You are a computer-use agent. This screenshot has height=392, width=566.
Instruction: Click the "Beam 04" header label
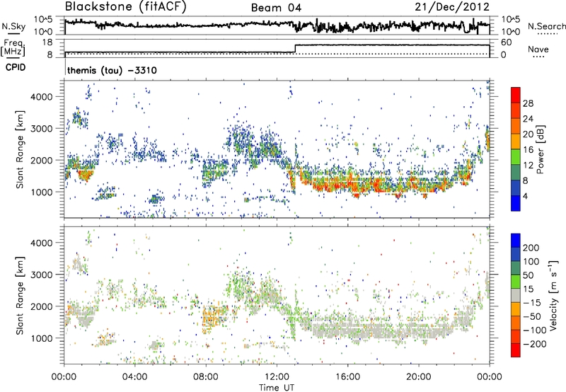pyautogui.click(x=276, y=8)
